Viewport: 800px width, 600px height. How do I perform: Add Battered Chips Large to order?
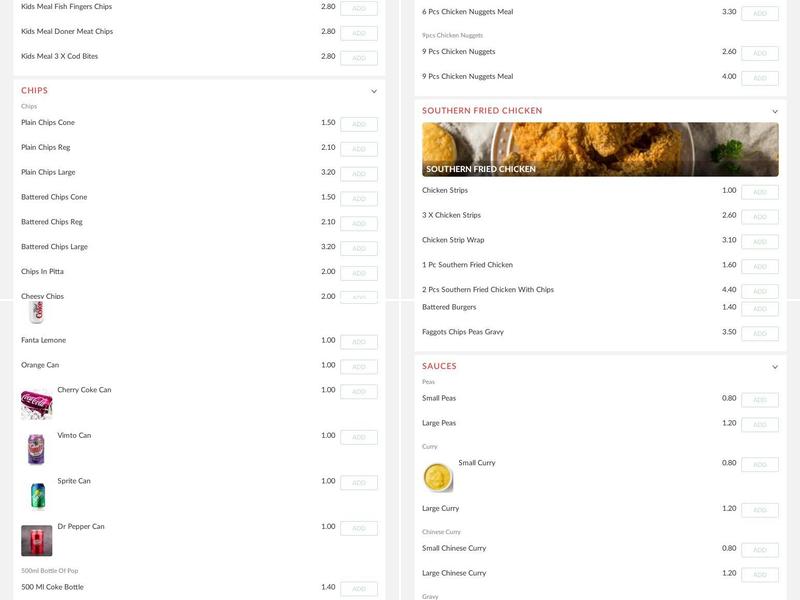click(359, 248)
